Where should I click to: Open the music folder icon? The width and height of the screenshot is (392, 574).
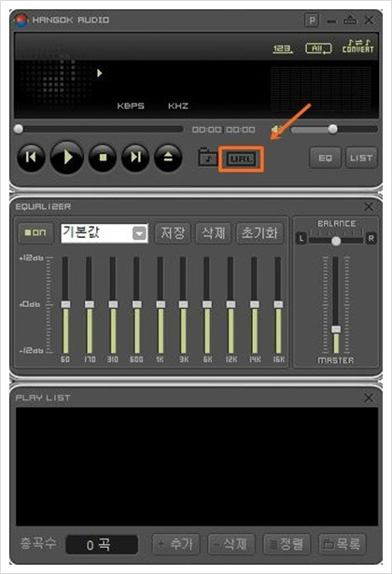[207, 158]
